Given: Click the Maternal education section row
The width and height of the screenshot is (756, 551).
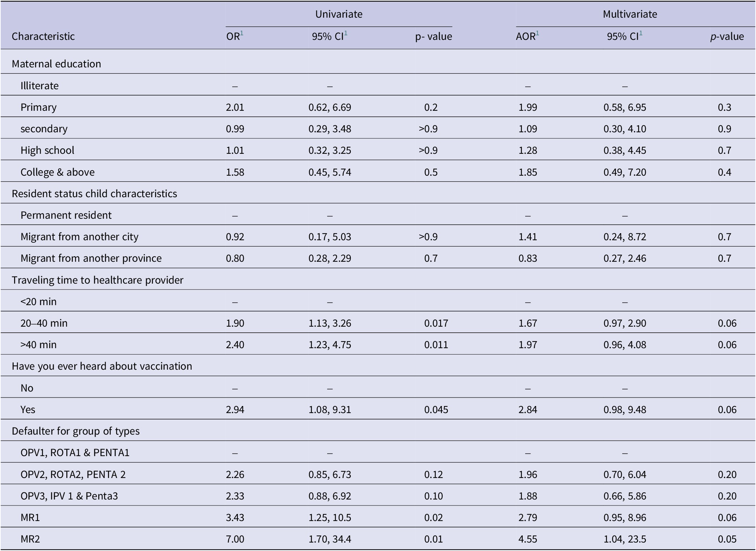Looking at the screenshot, I should coord(378,64).
